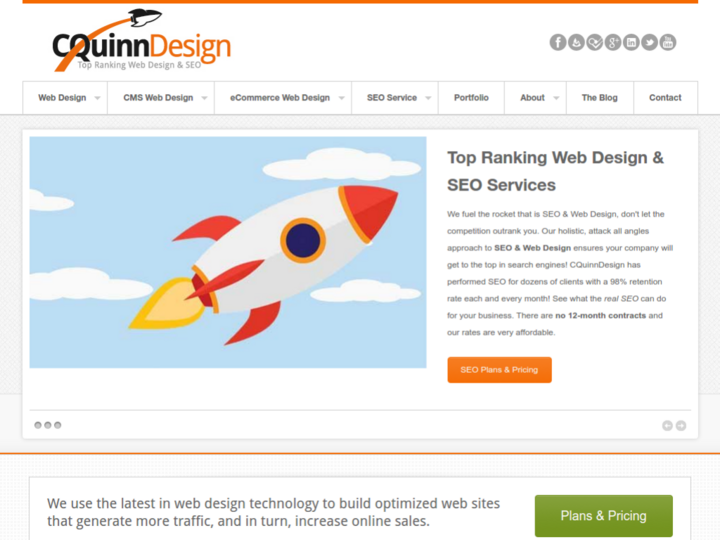Expand the SEO Service dropdown arrow

coord(428,98)
